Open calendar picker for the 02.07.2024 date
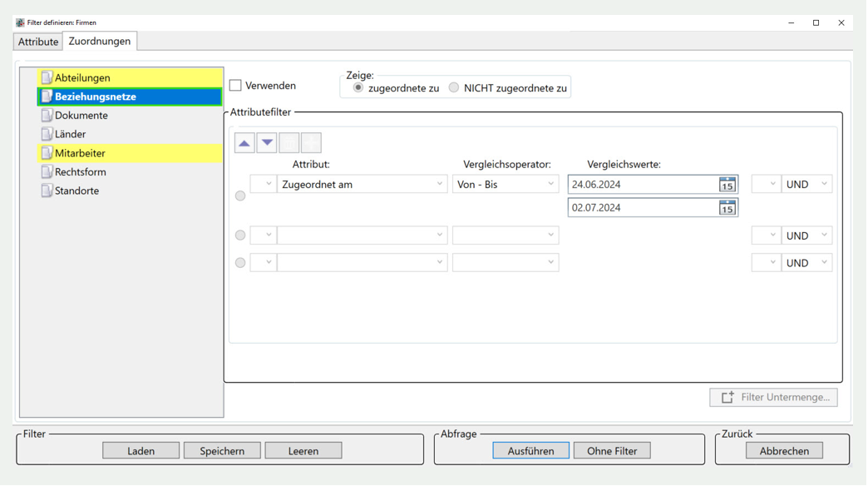Viewport: 868px width, 486px height. coord(727,208)
